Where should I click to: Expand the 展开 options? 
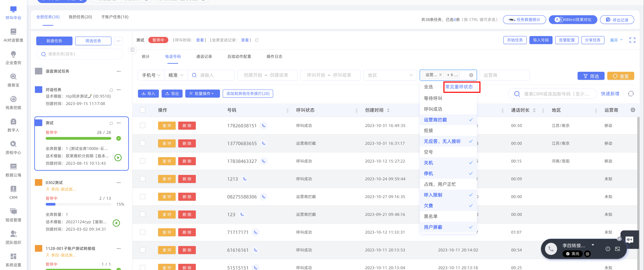pyautogui.click(x=616, y=40)
